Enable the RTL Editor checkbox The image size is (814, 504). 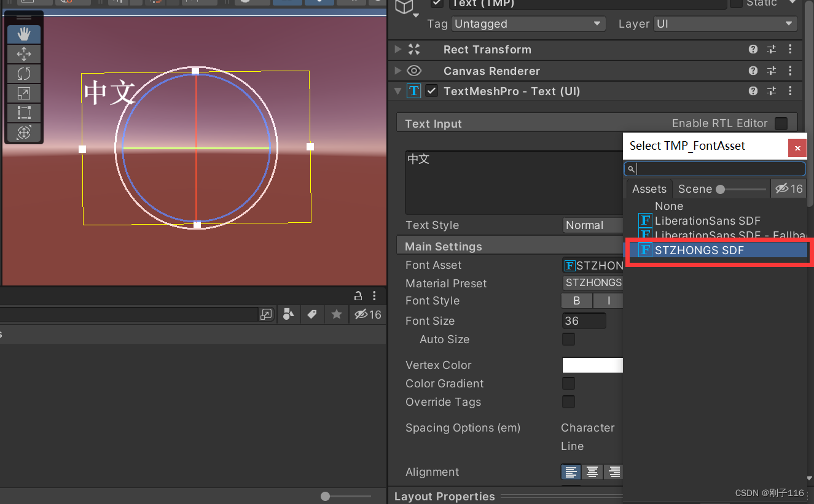click(x=781, y=123)
